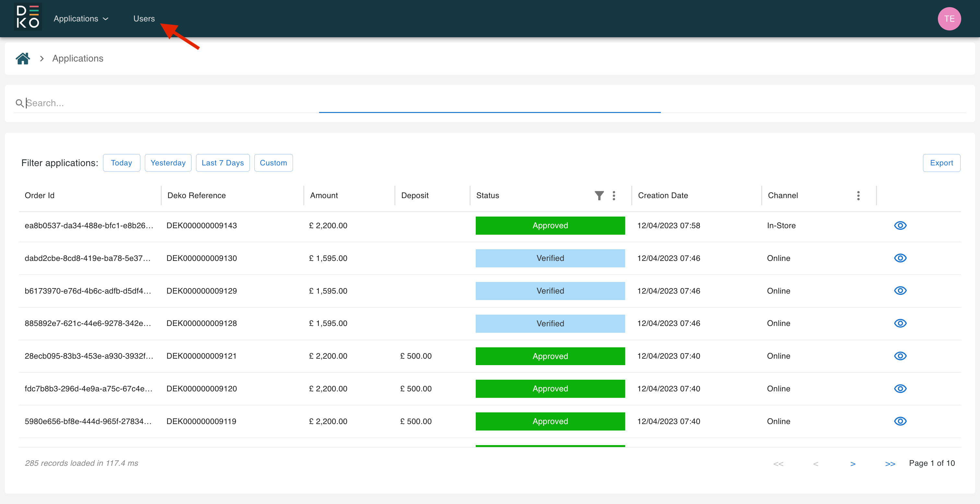Viewport: 980px width, 504px height.
Task: Click the TE user avatar
Action: point(949,19)
